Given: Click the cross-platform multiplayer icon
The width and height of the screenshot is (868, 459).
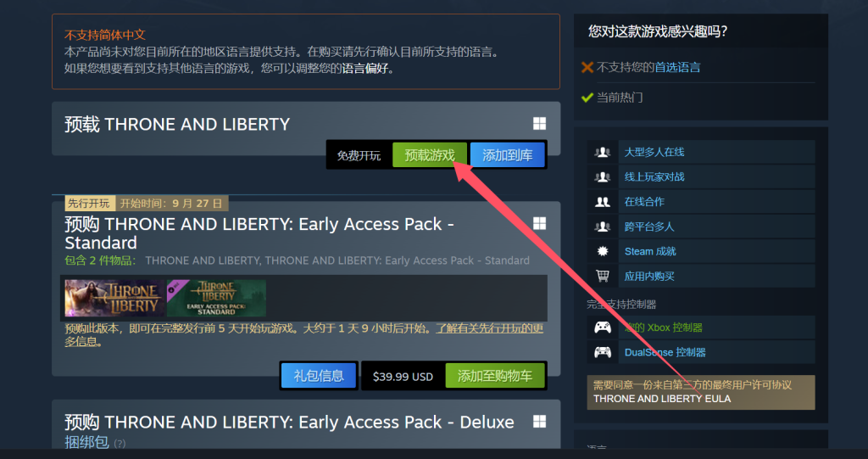Looking at the screenshot, I should click(x=603, y=227).
